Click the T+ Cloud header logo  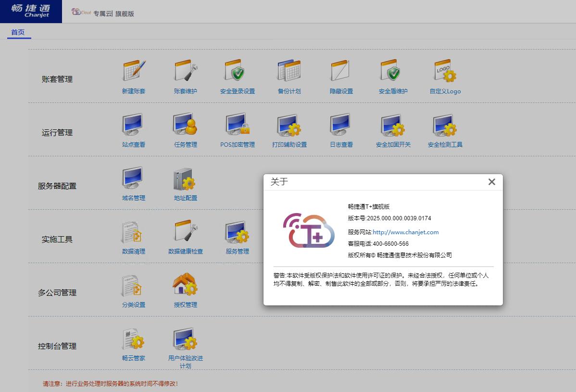tap(81, 12)
